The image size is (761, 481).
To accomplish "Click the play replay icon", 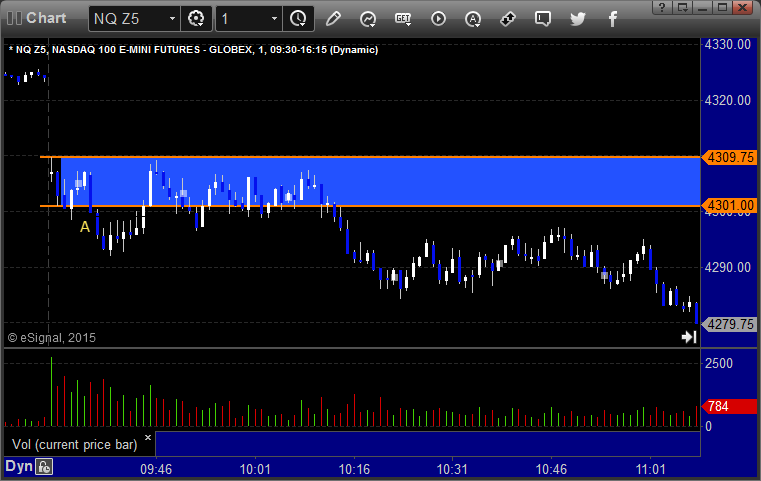I will tap(438, 19).
